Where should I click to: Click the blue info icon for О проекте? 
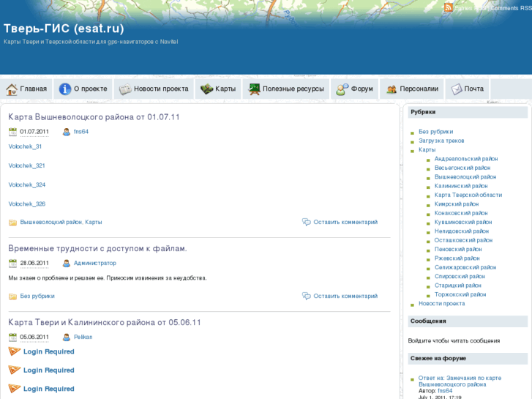tap(65, 89)
